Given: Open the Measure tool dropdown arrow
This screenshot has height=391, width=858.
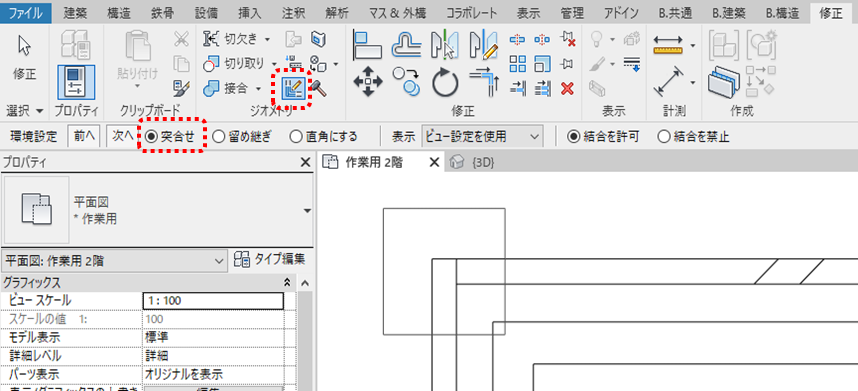Looking at the screenshot, I should [693, 45].
